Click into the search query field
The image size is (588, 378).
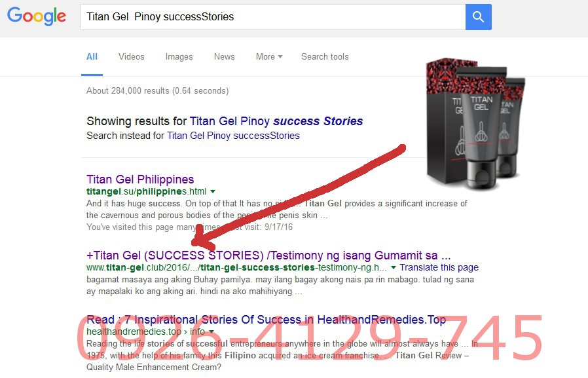[x=272, y=17]
